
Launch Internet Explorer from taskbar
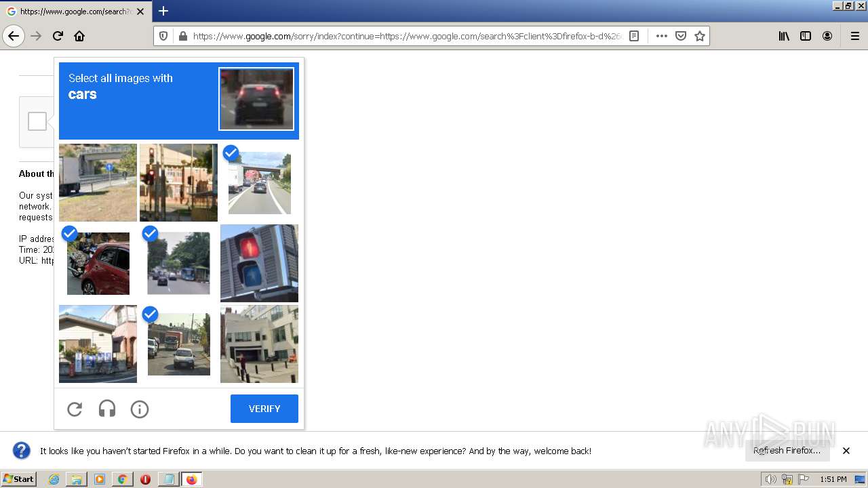[x=54, y=479]
